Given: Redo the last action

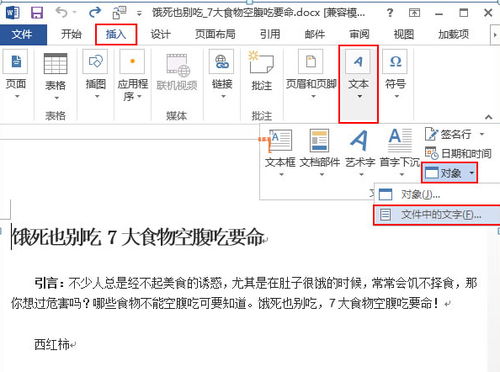Looking at the screenshot, I should 95,12.
